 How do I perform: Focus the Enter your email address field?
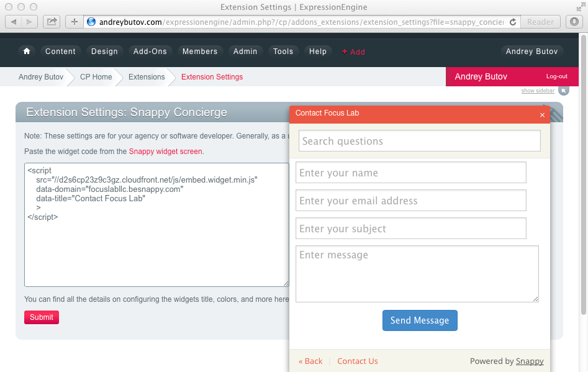tap(410, 200)
